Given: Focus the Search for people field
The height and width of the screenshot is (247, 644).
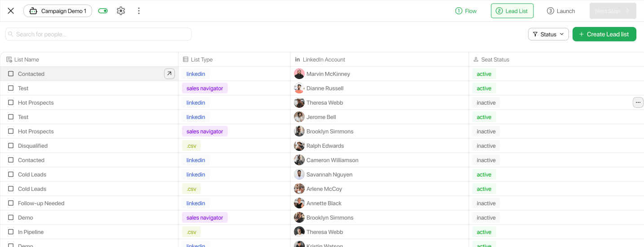Looking at the screenshot, I should (x=99, y=34).
